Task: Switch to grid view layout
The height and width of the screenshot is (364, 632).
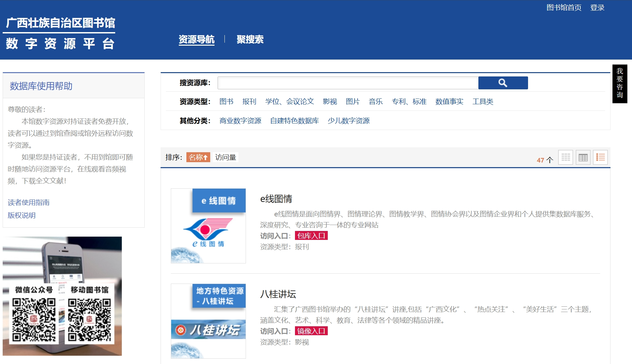Action: coord(566,157)
